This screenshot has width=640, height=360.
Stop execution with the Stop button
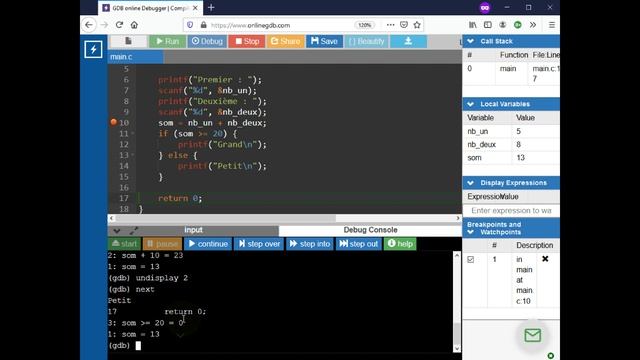click(x=247, y=41)
